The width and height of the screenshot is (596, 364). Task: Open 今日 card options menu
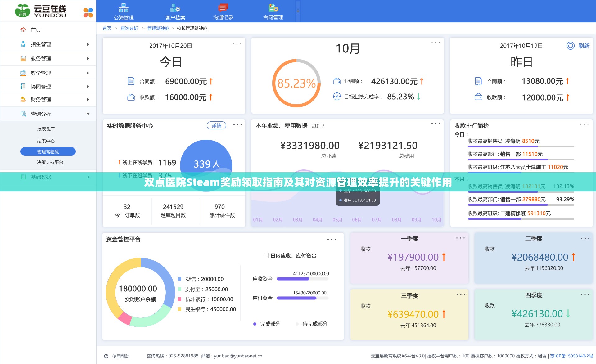click(237, 43)
